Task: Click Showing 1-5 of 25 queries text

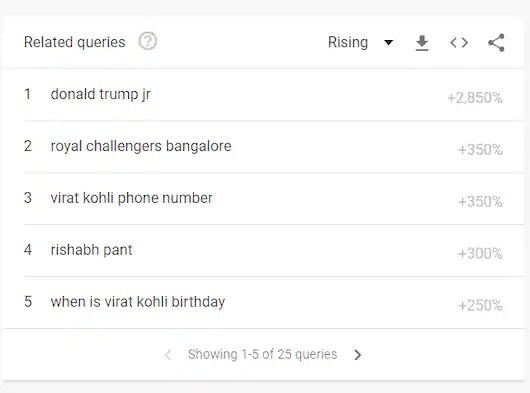Action: (263, 354)
